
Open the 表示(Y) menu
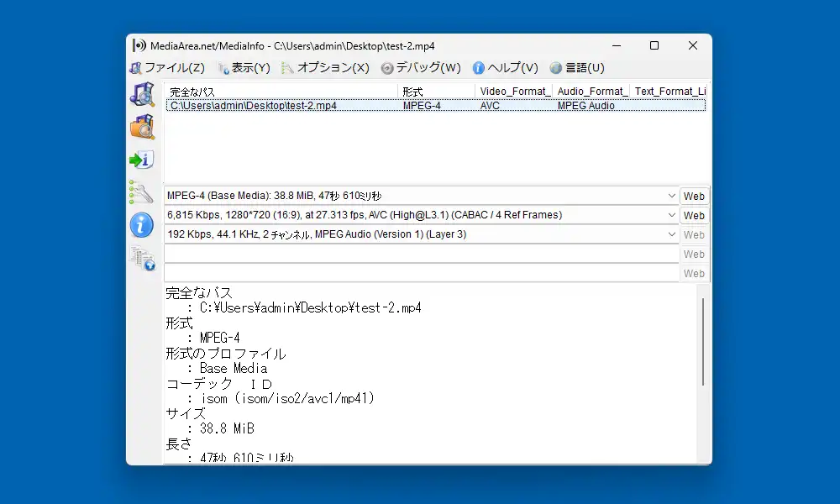coord(244,67)
